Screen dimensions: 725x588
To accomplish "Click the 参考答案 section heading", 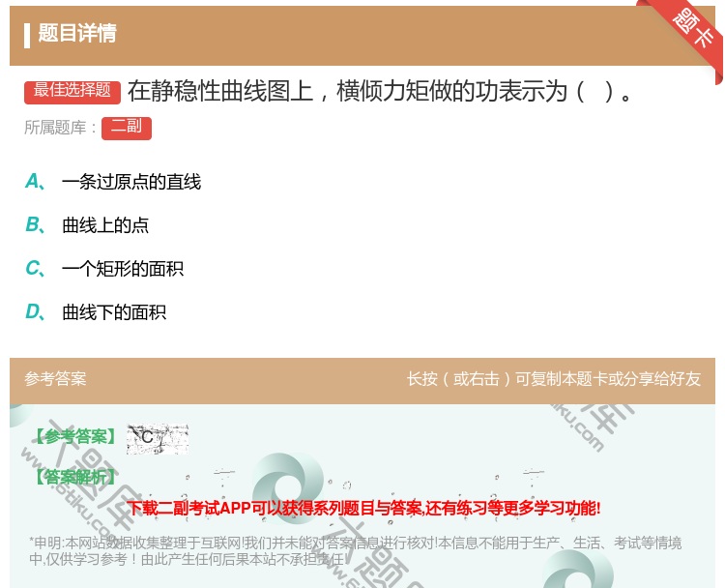I will point(55,379).
